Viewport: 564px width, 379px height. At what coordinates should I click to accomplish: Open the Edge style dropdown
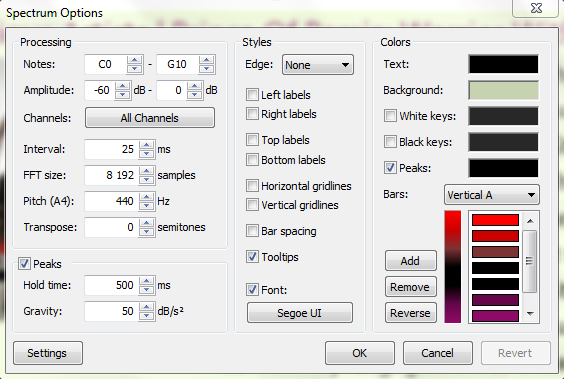click(318, 65)
